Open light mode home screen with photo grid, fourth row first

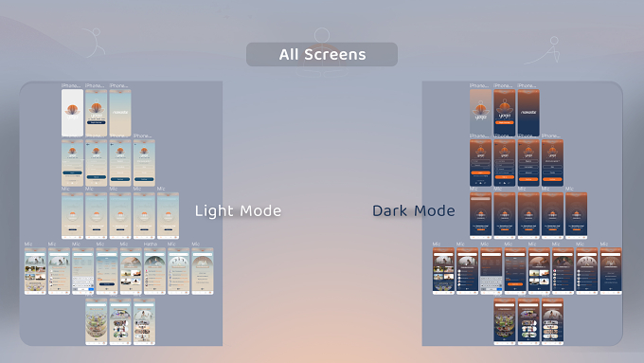tap(35, 271)
